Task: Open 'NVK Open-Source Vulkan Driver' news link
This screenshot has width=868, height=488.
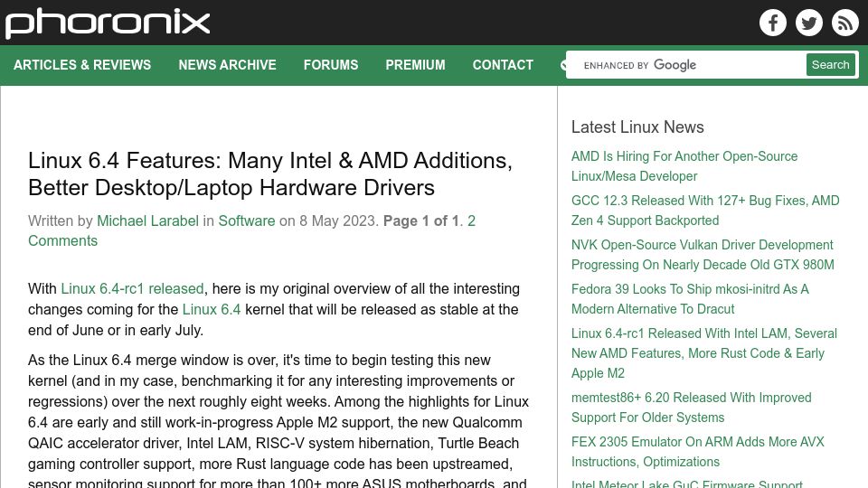Action: pyautogui.click(x=703, y=255)
